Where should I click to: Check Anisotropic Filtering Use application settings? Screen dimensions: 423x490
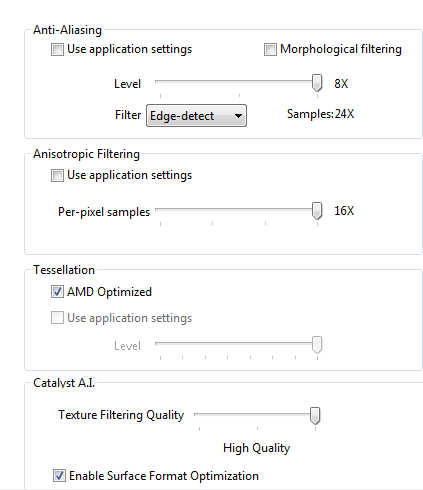click(x=57, y=175)
